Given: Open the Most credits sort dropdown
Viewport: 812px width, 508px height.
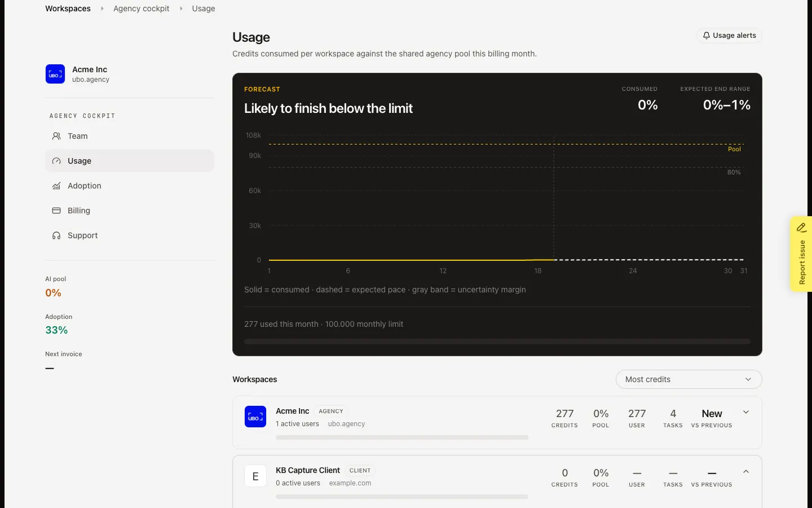Looking at the screenshot, I should 689,379.
